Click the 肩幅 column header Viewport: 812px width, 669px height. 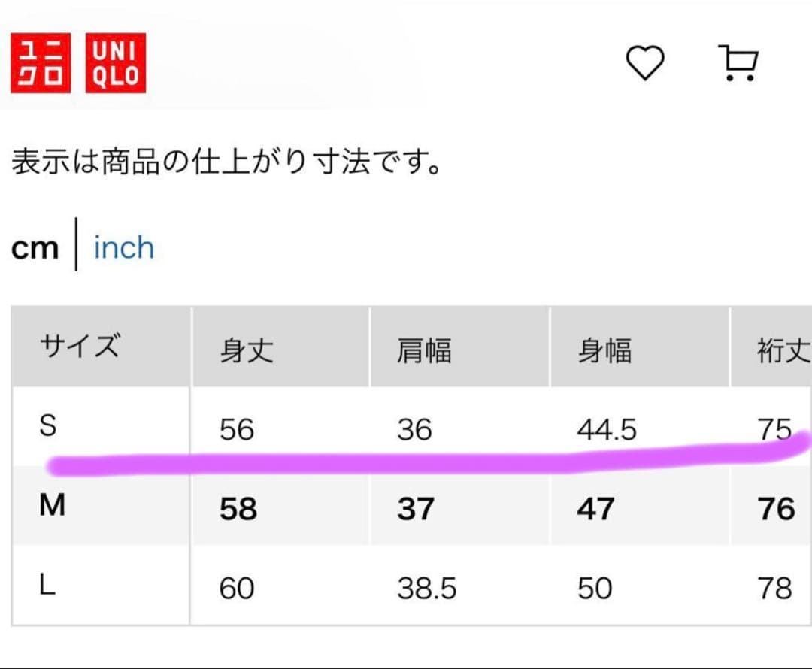[x=424, y=350]
